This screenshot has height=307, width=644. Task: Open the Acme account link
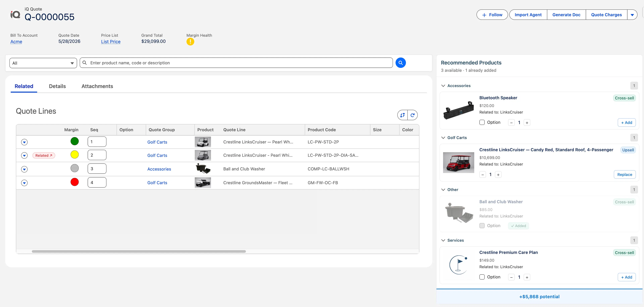(16, 42)
